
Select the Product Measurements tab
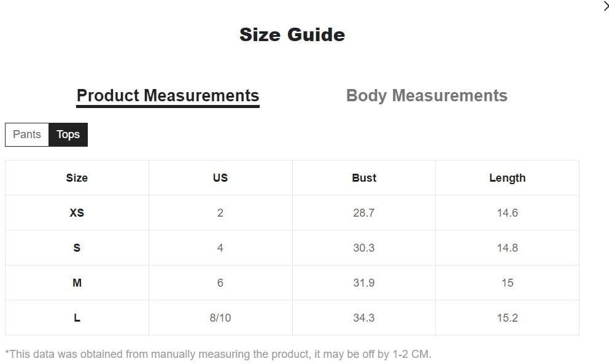click(x=168, y=96)
